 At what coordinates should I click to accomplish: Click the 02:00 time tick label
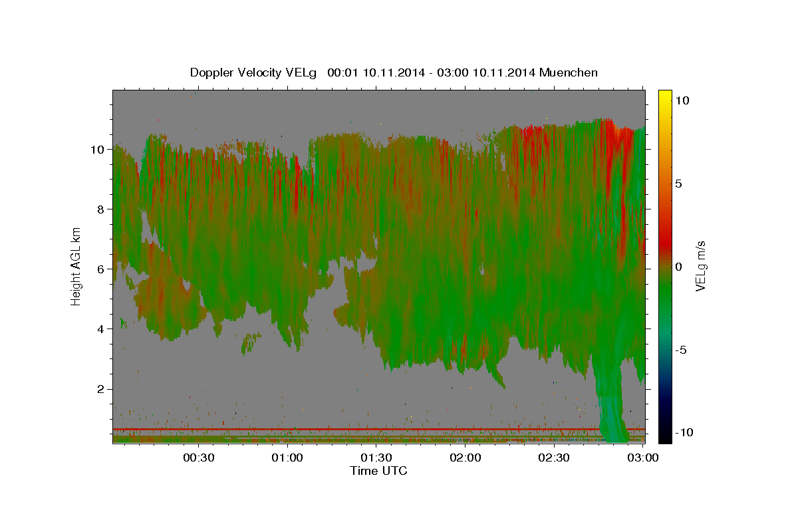tap(465, 458)
